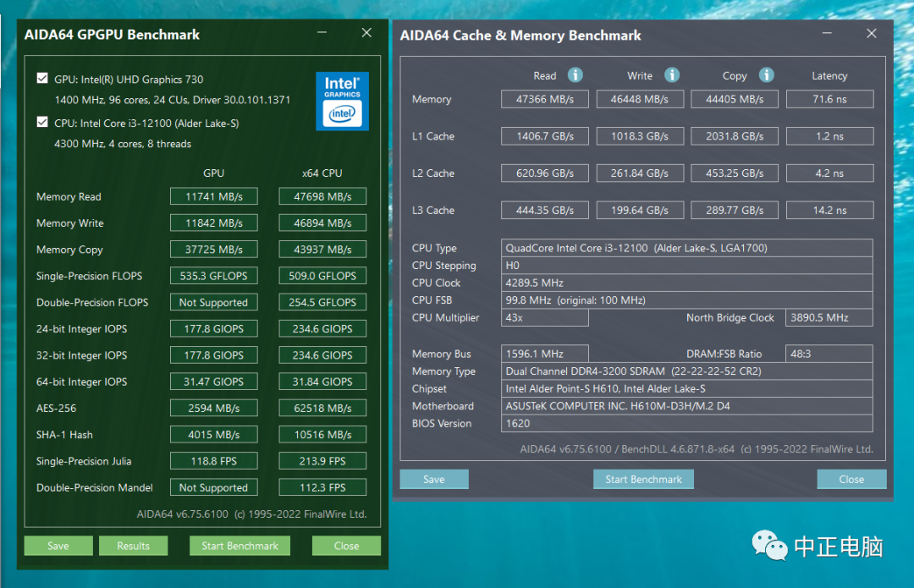Click CPU Double-Precision Mandel 112.3 FPS
The height and width of the screenshot is (588, 914).
pos(322,487)
